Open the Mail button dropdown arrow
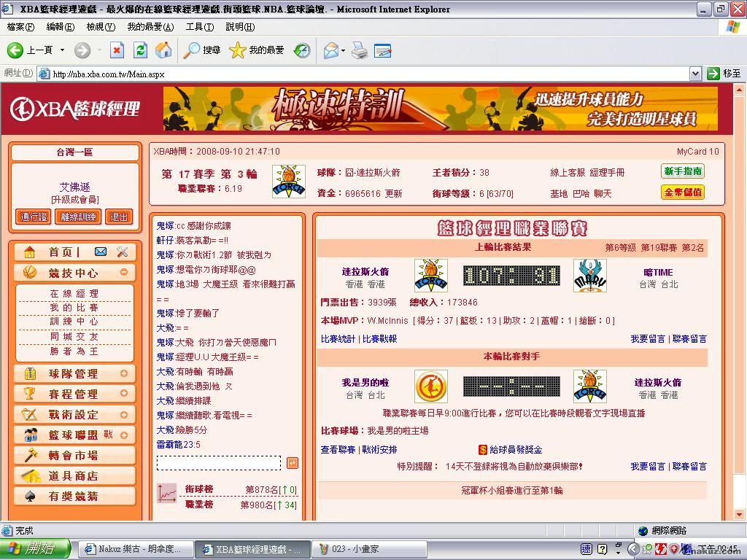Viewport: 747px width, 560px height. click(x=343, y=50)
